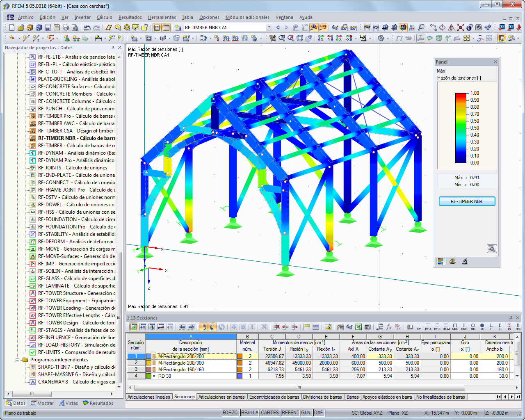Image resolution: width=525 pixels, height=420 pixels.
Task: Pick the RD round section icon
Action: click(482, 327)
